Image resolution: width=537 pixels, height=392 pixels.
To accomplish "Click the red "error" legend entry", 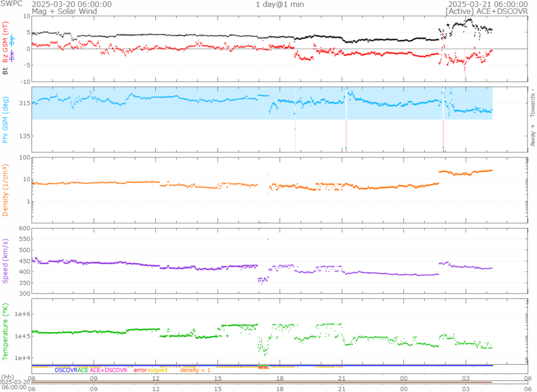I will point(140,370).
